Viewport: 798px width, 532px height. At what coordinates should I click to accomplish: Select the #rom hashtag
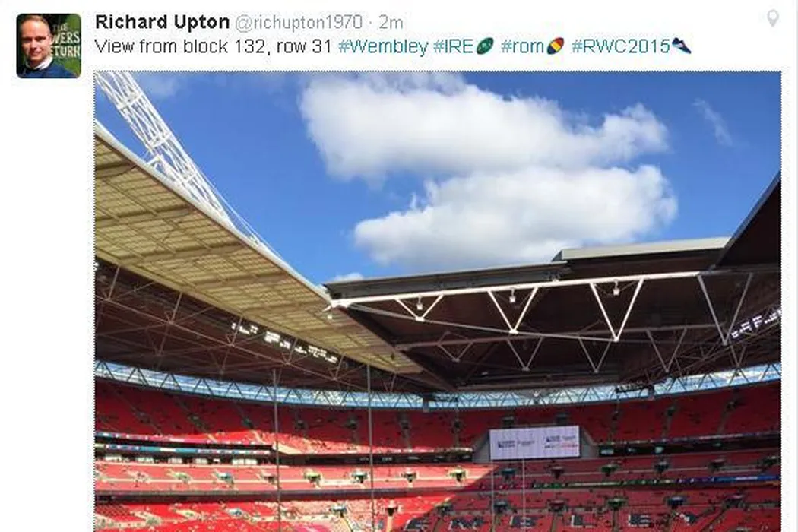(523, 47)
